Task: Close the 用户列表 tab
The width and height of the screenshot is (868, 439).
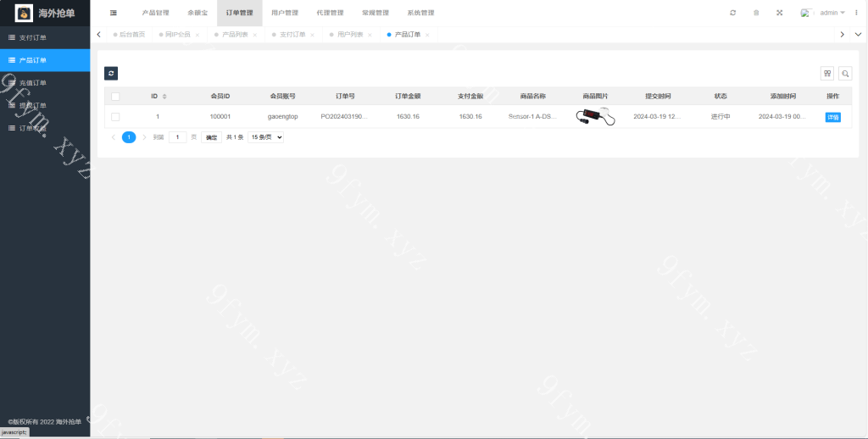Action: (x=370, y=35)
